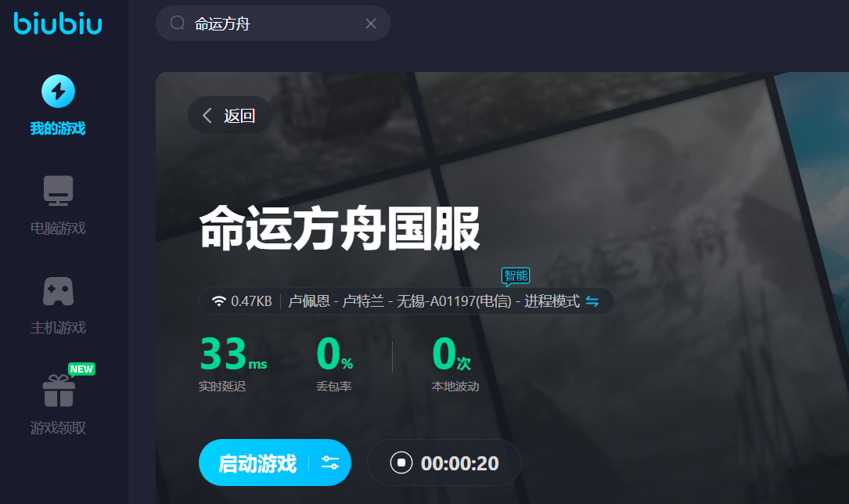Click the search magnifier icon
Image resolution: width=849 pixels, height=504 pixels.
178,23
